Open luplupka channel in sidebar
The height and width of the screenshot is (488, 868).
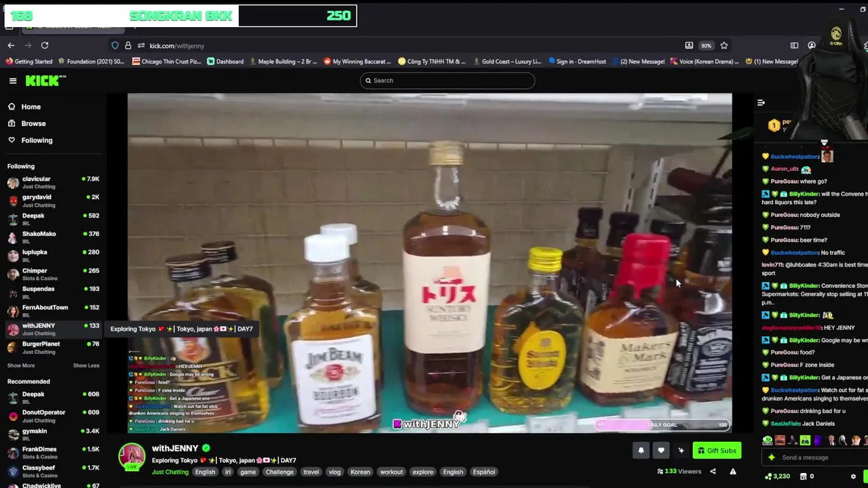click(x=53, y=255)
